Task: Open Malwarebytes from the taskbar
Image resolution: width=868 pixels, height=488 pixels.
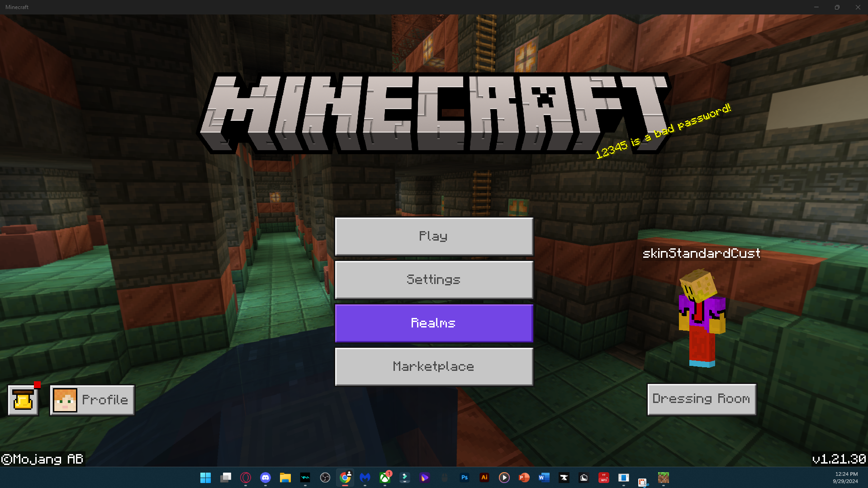Action: click(365, 478)
